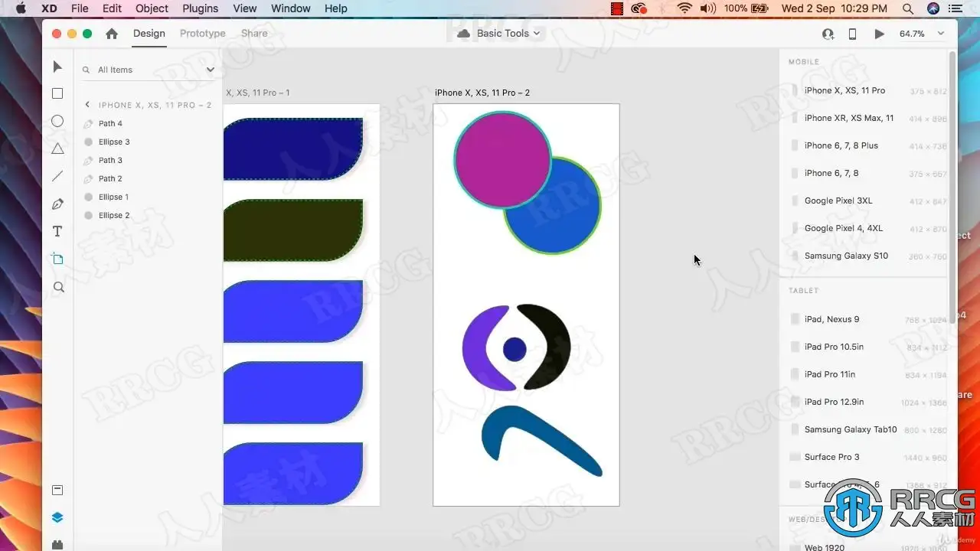980x551 pixels.
Task: Switch to the Design tab
Action: (x=149, y=33)
